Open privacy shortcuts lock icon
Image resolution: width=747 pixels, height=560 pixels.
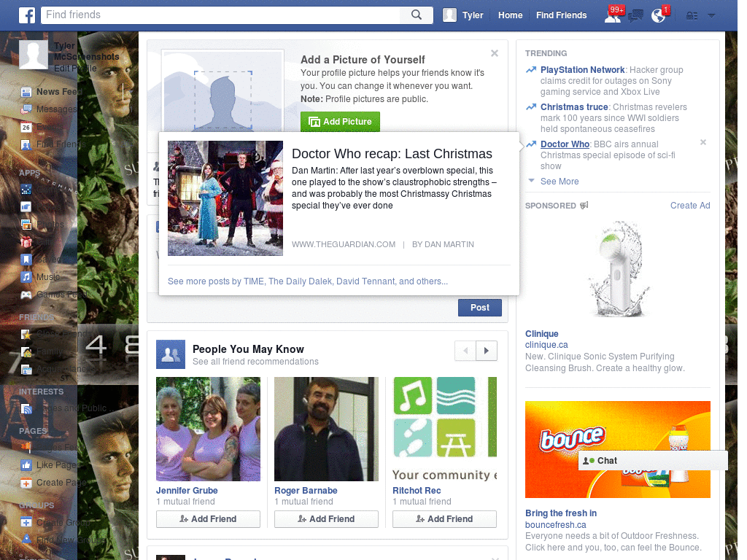coord(692,16)
